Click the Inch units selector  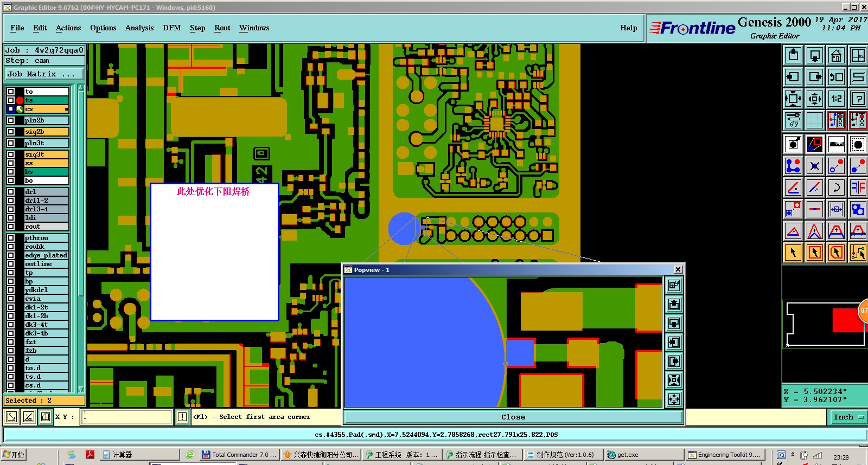[x=848, y=417]
